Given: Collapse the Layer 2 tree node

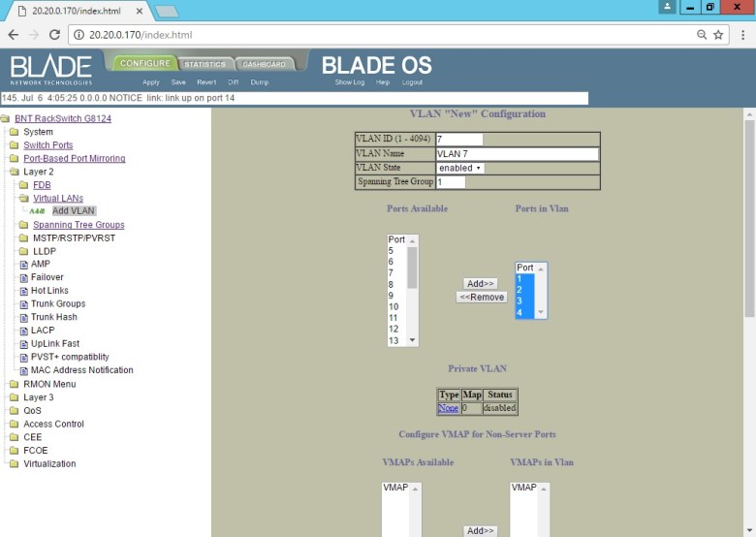Looking at the screenshot, I should coord(15,172).
